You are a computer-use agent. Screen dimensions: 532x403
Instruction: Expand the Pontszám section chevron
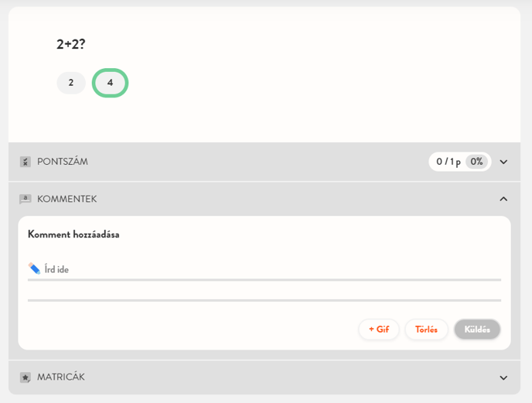click(x=503, y=162)
